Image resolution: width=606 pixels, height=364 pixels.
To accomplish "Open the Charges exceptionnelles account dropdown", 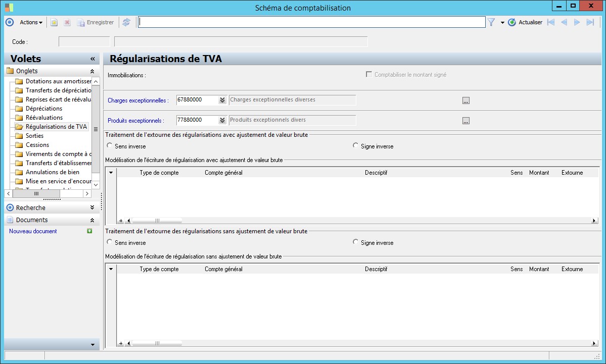I will 222,100.
